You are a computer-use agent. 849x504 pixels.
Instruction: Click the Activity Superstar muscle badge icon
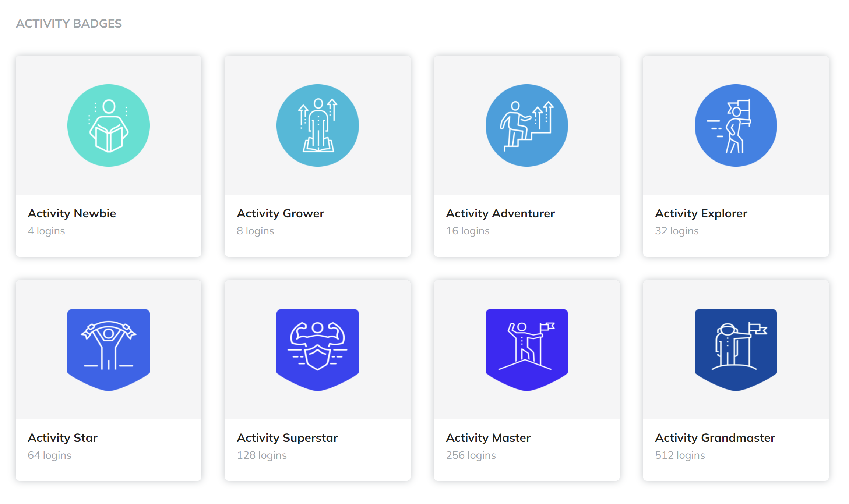click(x=318, y=349)
